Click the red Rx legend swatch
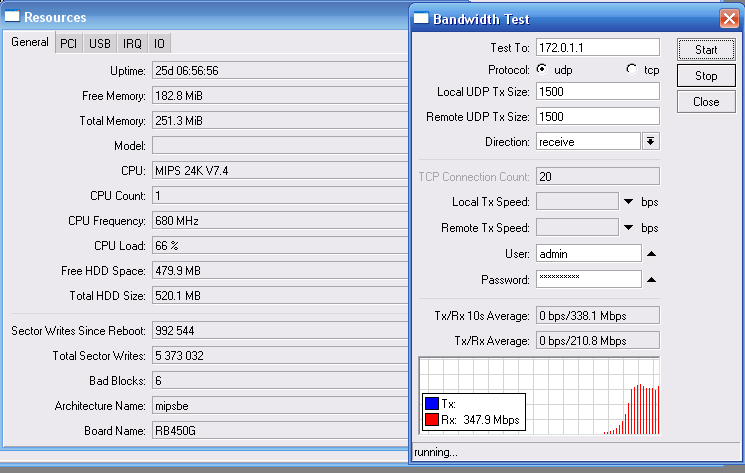The height and width of the screenshot is (473, 745). (432, 420)
